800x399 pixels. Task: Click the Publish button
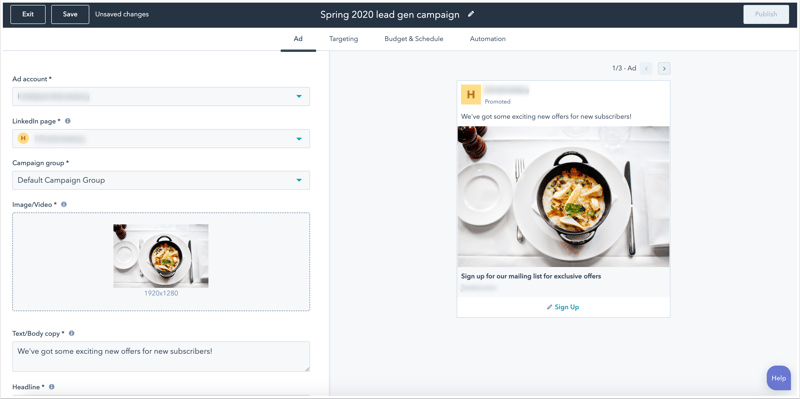pyautogui.click(x=766, y=14)
